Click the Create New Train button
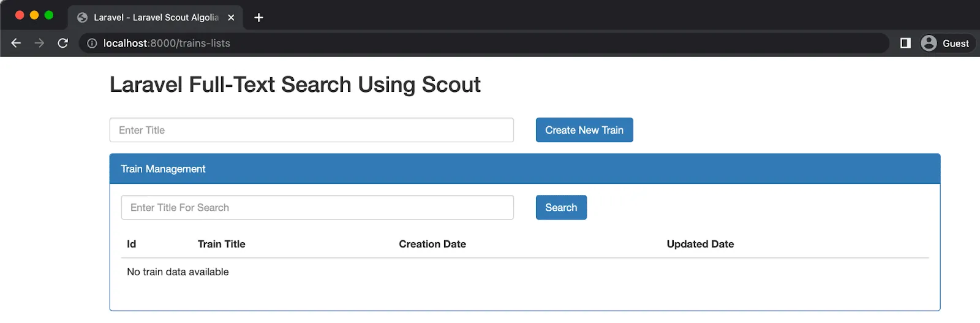980x323 pixels. 584,130
